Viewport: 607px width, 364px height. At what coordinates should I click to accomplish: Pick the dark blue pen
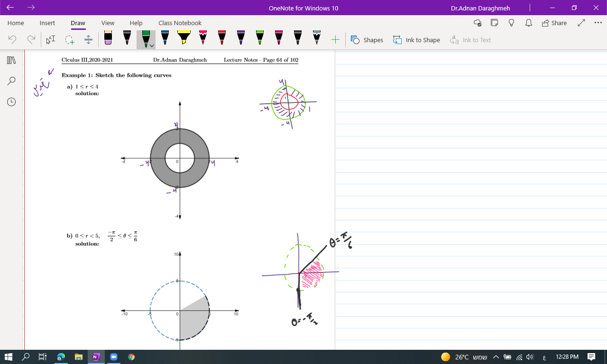point(165,38)
